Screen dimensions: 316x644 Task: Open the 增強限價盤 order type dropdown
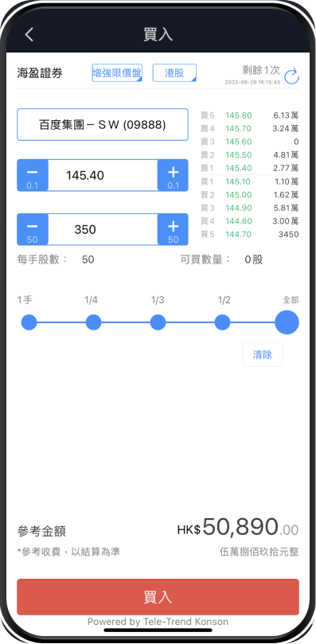(x=117, y=73)
